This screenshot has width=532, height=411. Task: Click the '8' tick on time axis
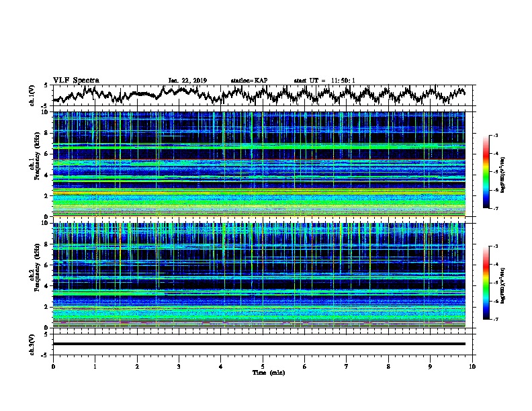(388, 367)
